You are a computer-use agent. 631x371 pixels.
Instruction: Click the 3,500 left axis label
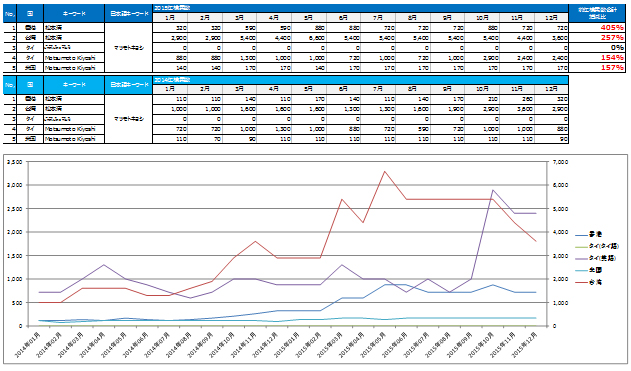pos(15,162)
